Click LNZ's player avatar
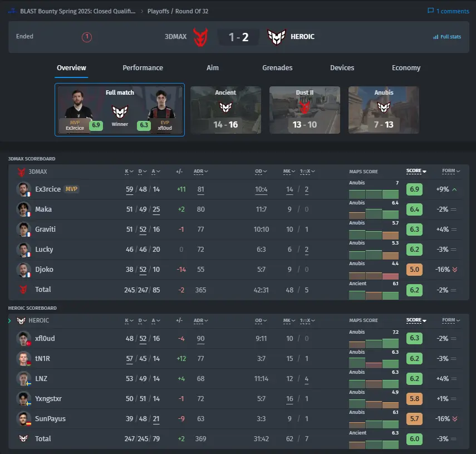The image size is (476, 454). [23, 378]
